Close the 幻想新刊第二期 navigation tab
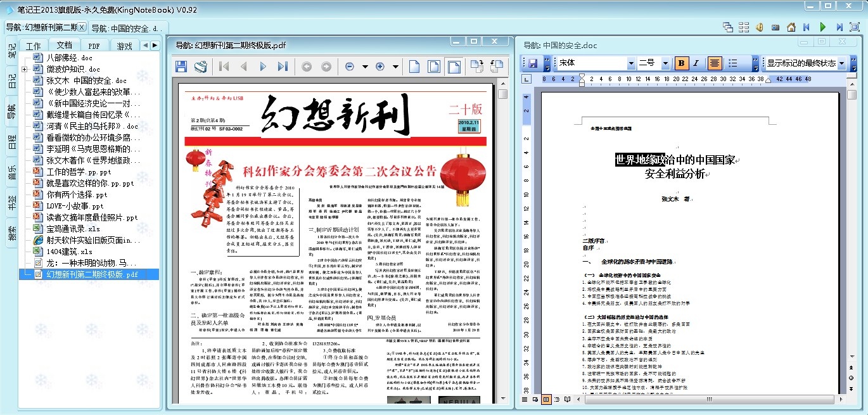 pyautogui.click(x=82, y=27)
